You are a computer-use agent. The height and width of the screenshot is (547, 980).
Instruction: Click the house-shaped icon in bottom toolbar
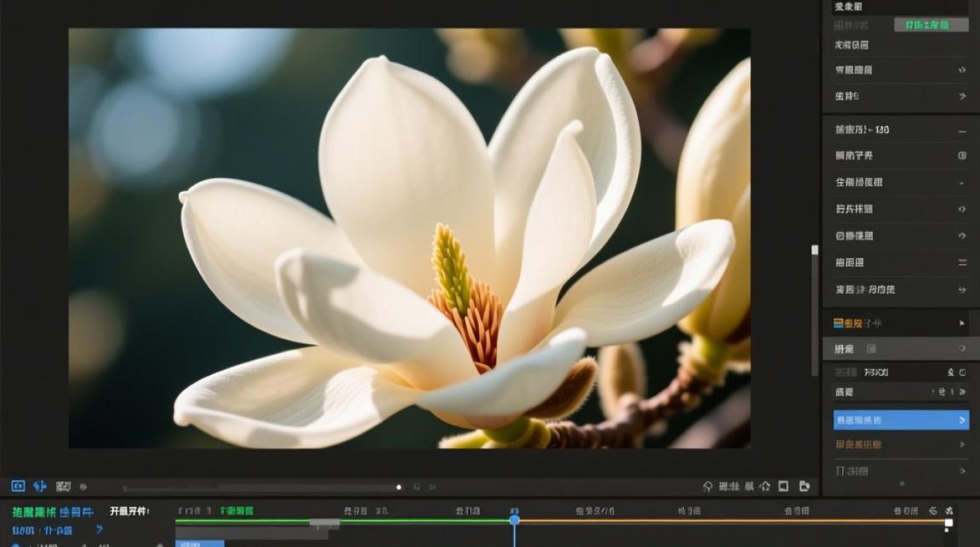pos(765,486)
